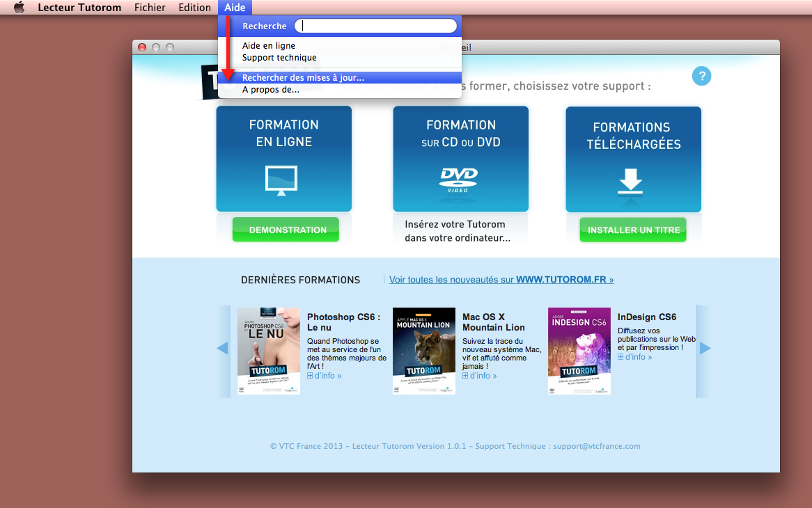Click the download arrow under Formations téléchargées
The height and width of the screenshot is (508, 812).
pos(630,182)
